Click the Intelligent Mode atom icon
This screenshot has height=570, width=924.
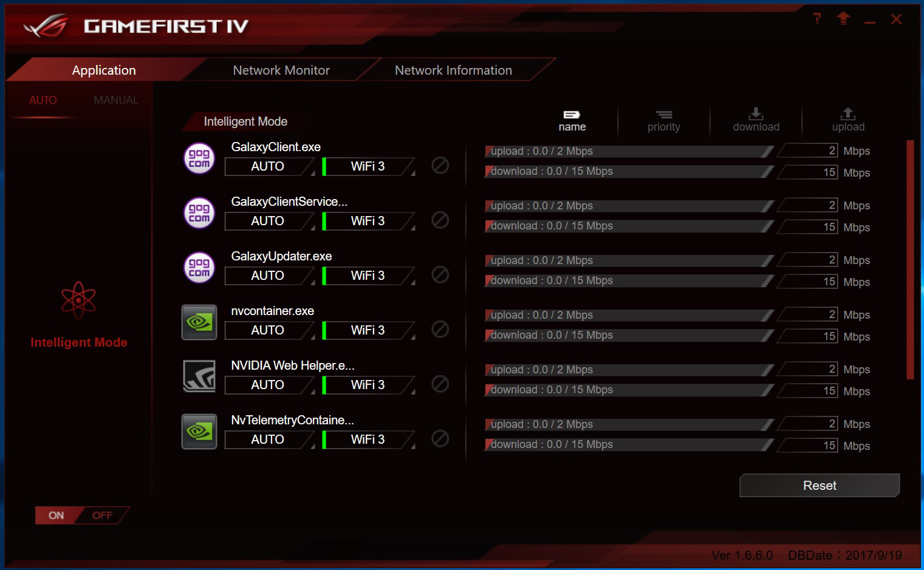[78, 300]
